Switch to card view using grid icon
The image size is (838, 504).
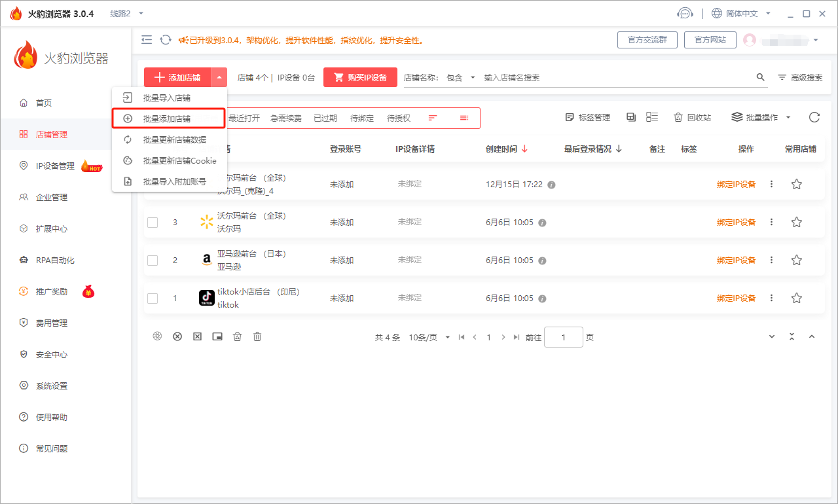(630, 117)
